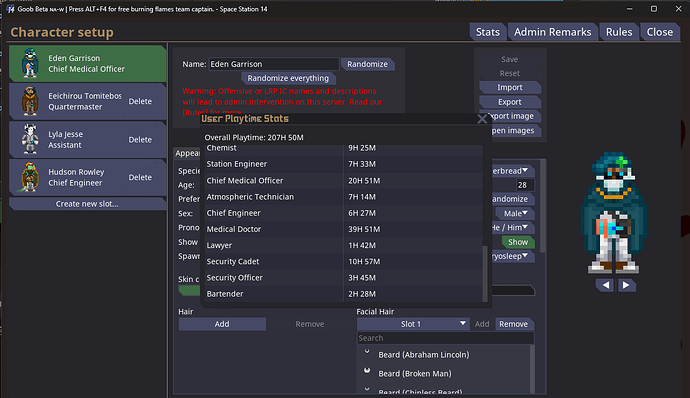The image size is (690, 398).
Task: Open the facial hair Slot 1 dropdown
Action: coord(413,324)
